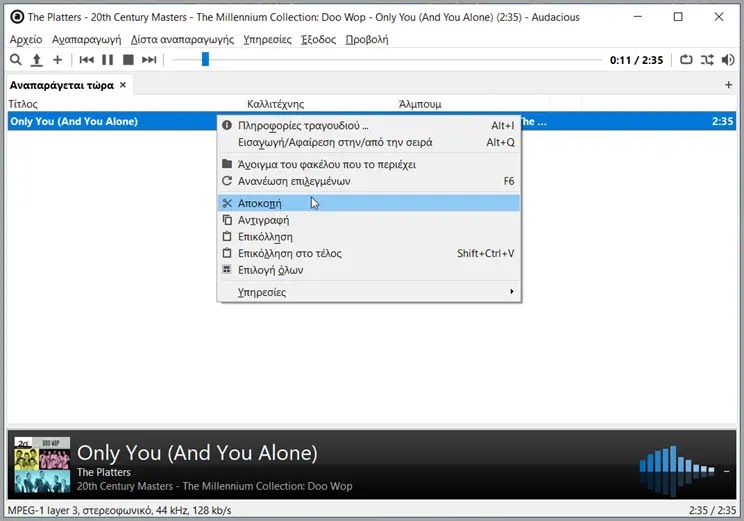Viewport: 744px width, 521px height.
Task: Close the Αναπαράγεται τώρα playlist tab
Action: [123, 85]
